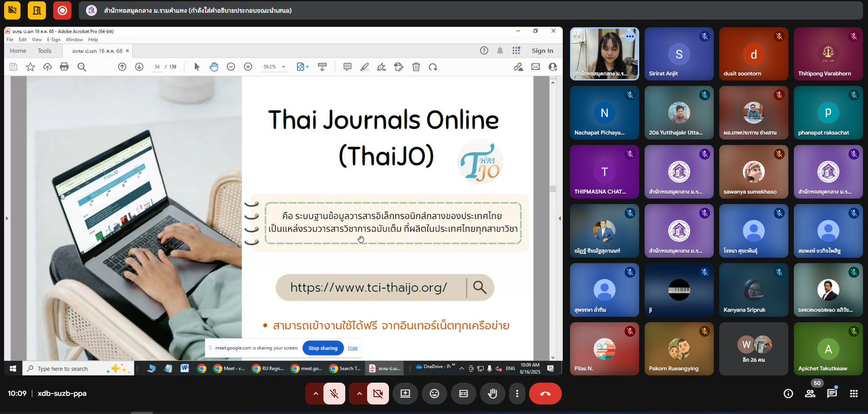Viewport: 868px width, 414px height.
Task: Open the emoji reactions button
Action: click(434, 394)
